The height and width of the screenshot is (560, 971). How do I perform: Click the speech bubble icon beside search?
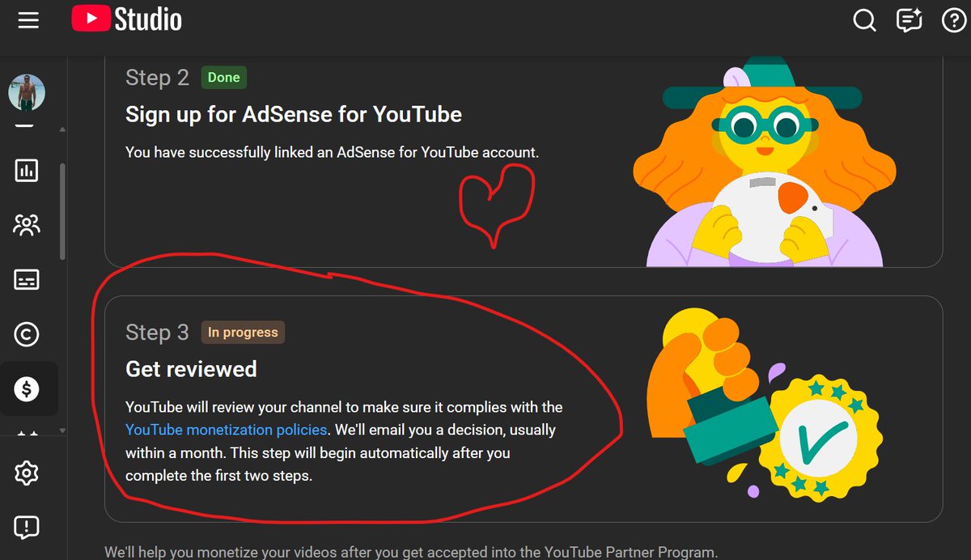[x=910, y=20]
